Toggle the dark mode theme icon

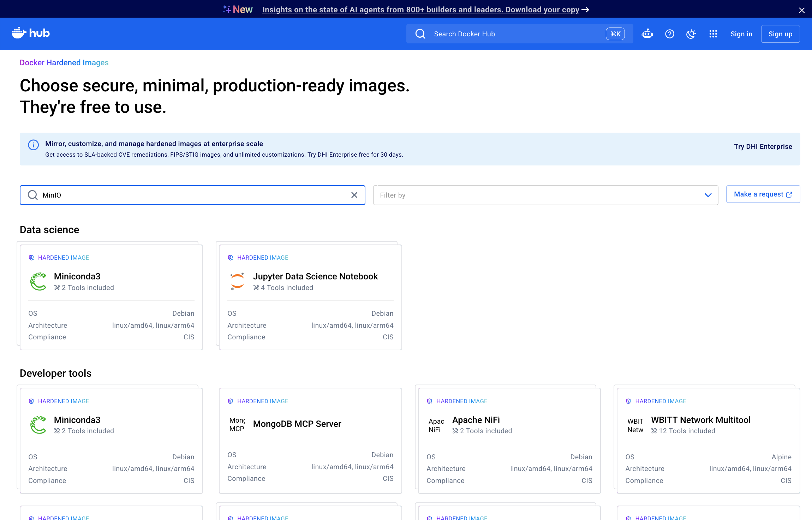pos(691,34)
